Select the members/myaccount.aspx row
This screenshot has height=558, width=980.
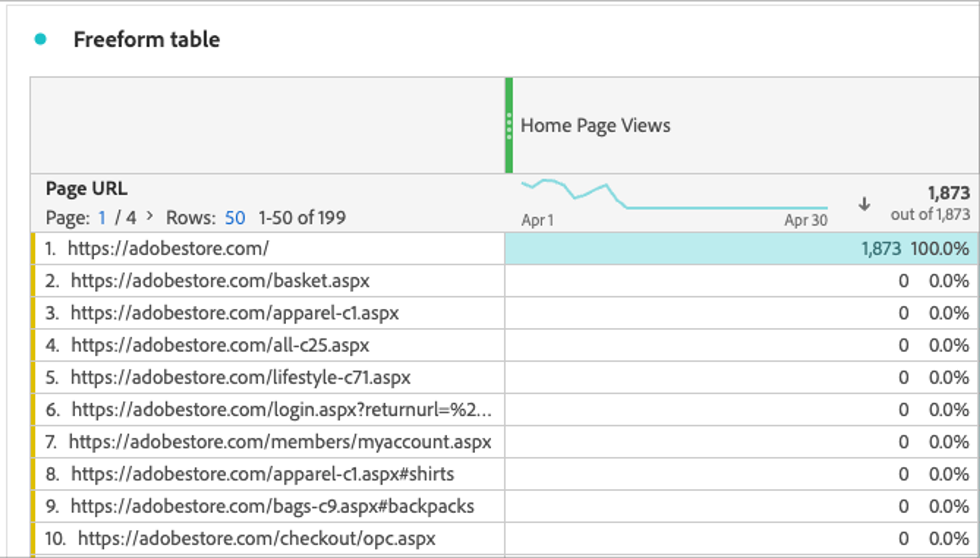pyautogui.click(x=280, y=441)
